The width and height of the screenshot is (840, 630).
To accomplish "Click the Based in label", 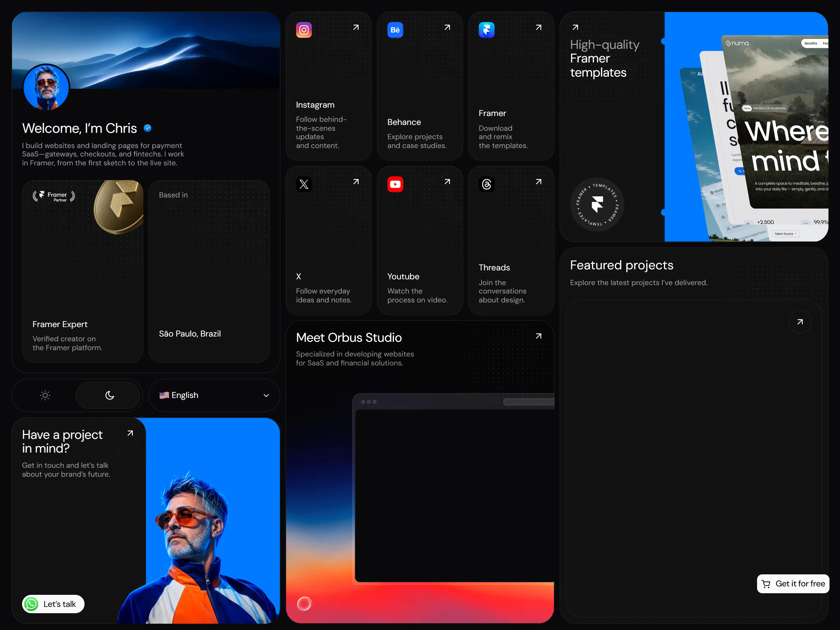I will tap(173, 195).
